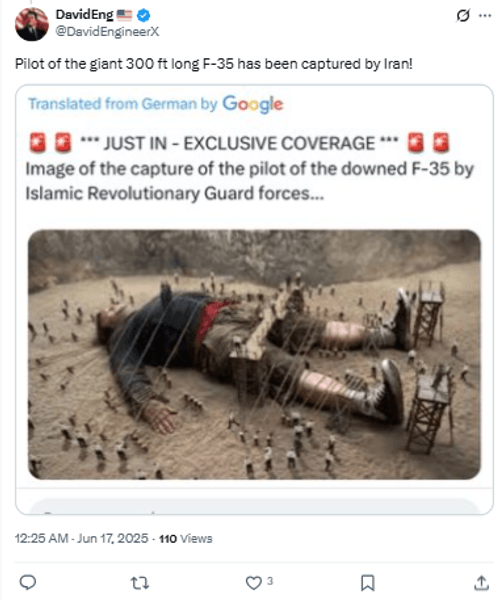504x600 pixels.
Task: Like the post via heart icon
Action: pyautogui.click(x=253, y=583)
